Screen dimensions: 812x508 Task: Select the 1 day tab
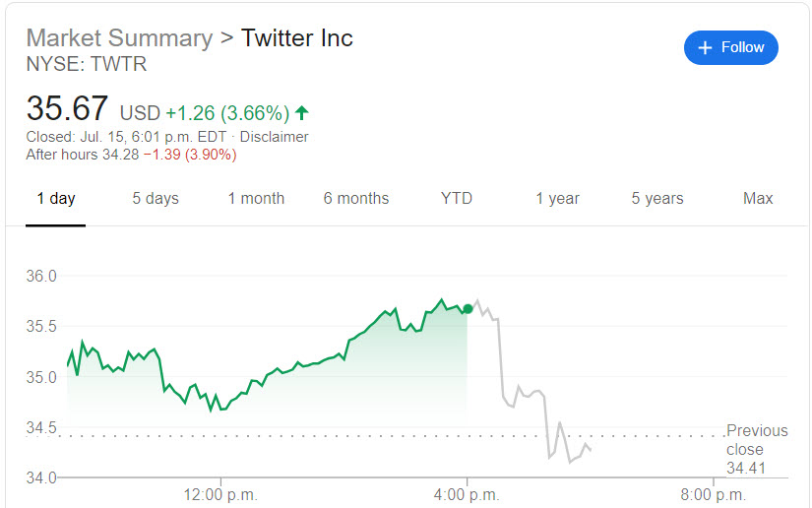click(x=56, y=199)
